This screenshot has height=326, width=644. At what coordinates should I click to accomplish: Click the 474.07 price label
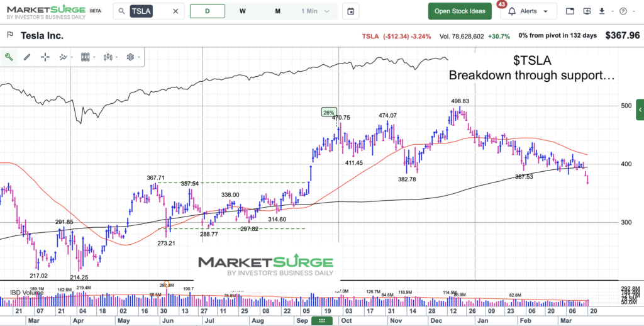[387, 116]
